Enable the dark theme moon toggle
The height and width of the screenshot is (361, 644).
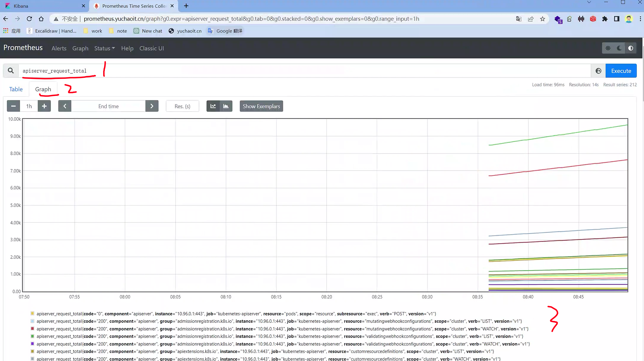(619, 48)
